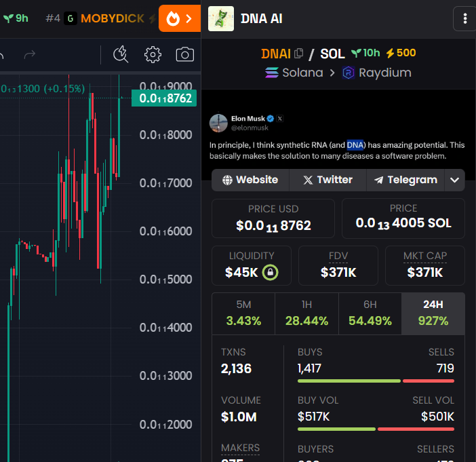Click the PRICE USD value box
Viewport: 476px width, 462px height.
coord(273,218)
